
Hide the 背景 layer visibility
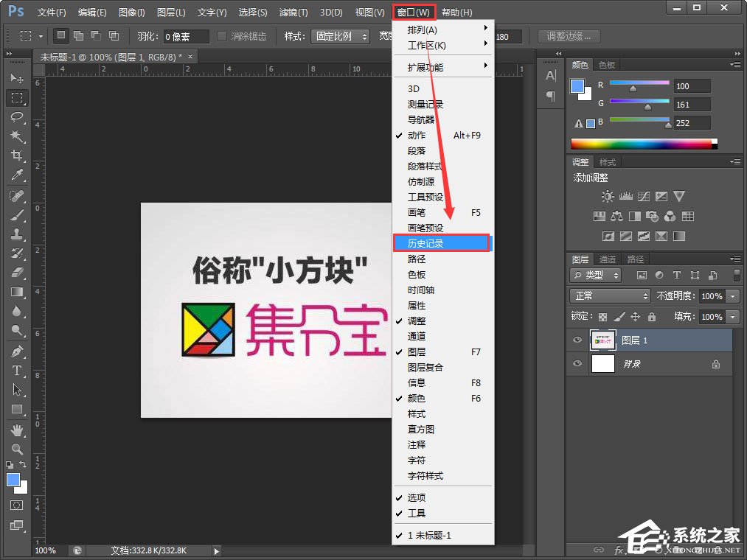(x=577, y=363)
